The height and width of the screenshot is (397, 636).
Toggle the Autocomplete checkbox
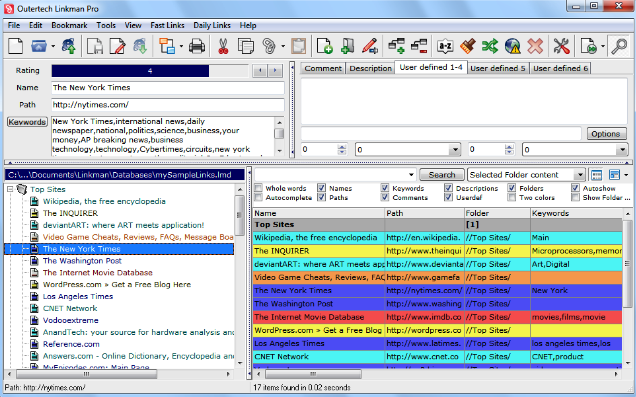click(258, 197)
